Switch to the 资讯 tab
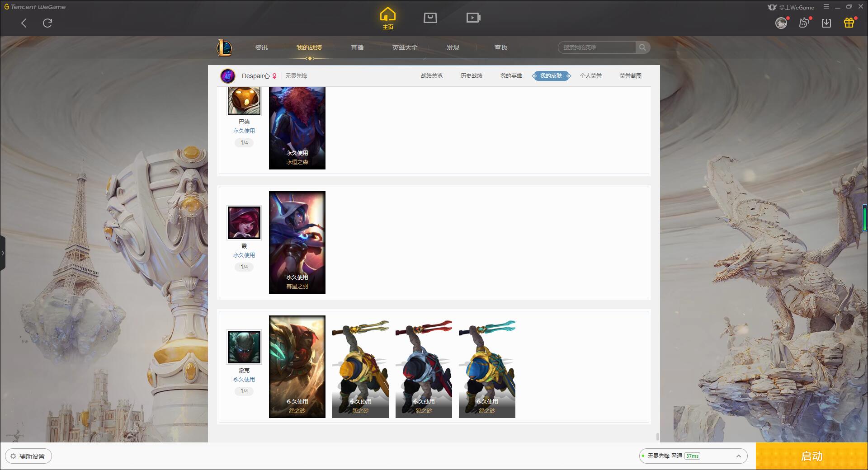Screen dimensions: 868x470 click(x=261, y=47)
